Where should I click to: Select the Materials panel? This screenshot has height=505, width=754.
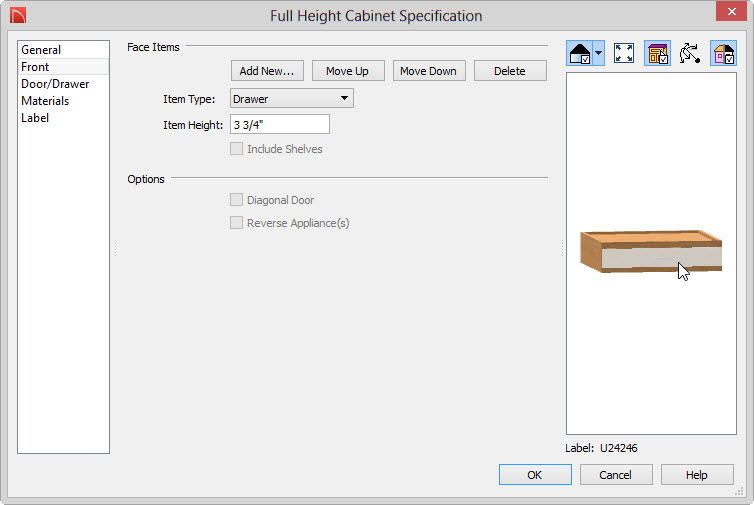pos(45,101)
